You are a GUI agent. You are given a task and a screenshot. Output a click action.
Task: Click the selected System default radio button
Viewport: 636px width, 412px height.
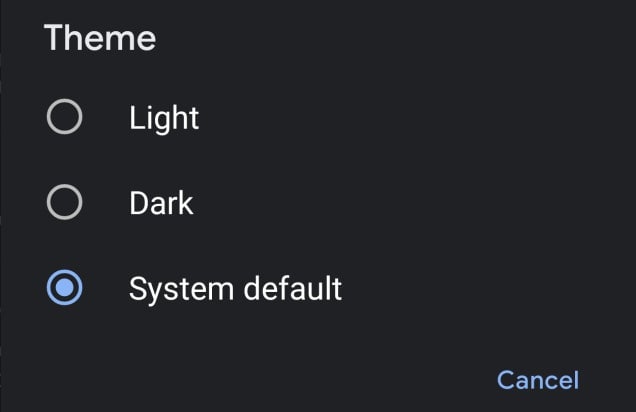point(65,289)
